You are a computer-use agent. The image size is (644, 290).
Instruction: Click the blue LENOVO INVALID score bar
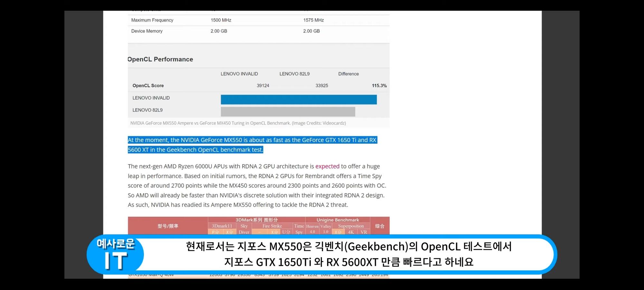click(x=299, y=100)
